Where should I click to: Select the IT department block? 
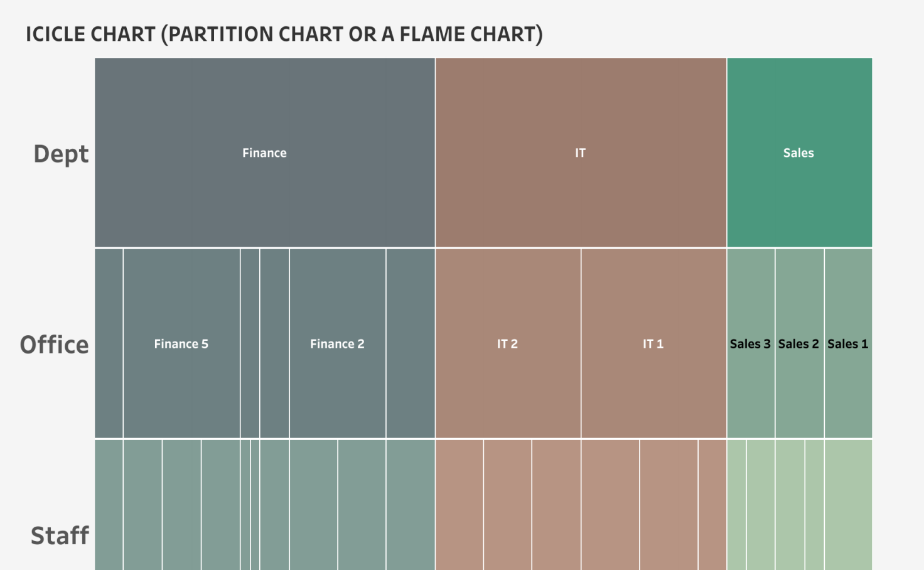pyautogui.click(x=580, y=153)
